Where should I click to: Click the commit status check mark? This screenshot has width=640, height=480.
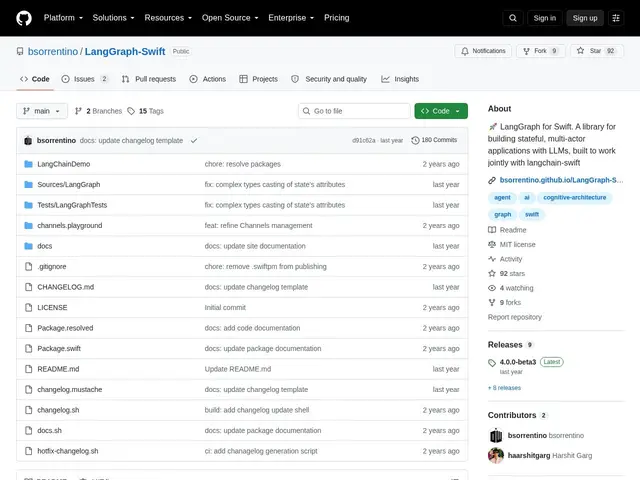coord(194,140)
